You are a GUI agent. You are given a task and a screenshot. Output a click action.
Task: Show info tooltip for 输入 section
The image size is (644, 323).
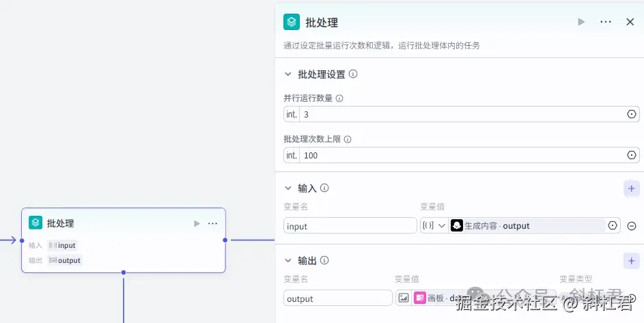coord(324,188)
